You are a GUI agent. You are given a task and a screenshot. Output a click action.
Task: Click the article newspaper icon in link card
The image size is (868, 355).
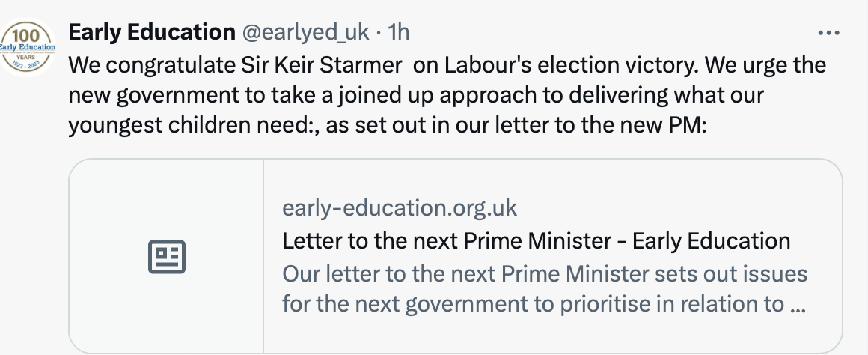tap(167, 256)
